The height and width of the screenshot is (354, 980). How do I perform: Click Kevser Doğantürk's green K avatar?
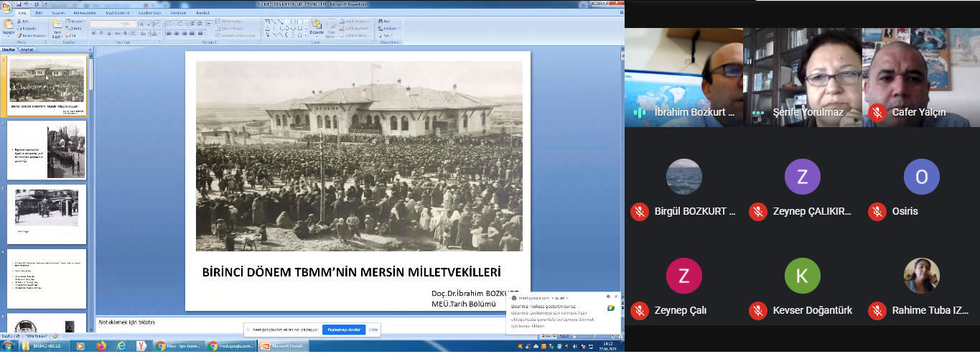click(x=803, y=276)
